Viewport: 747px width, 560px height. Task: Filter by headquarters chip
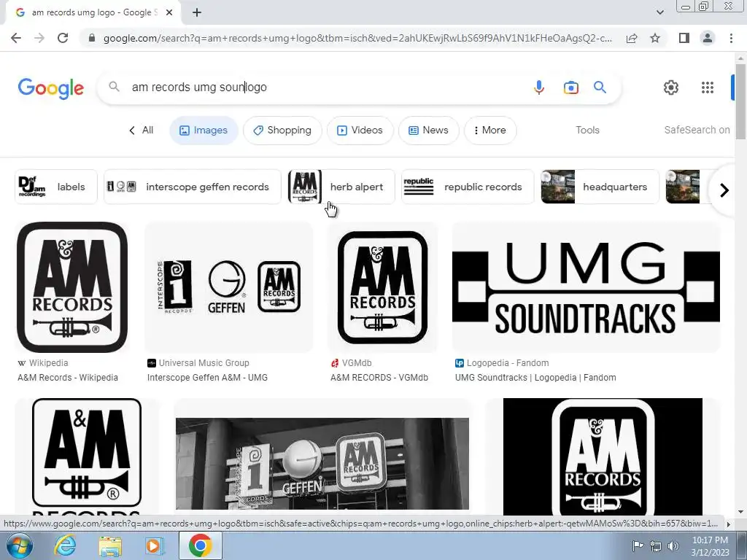pos(600,187)
